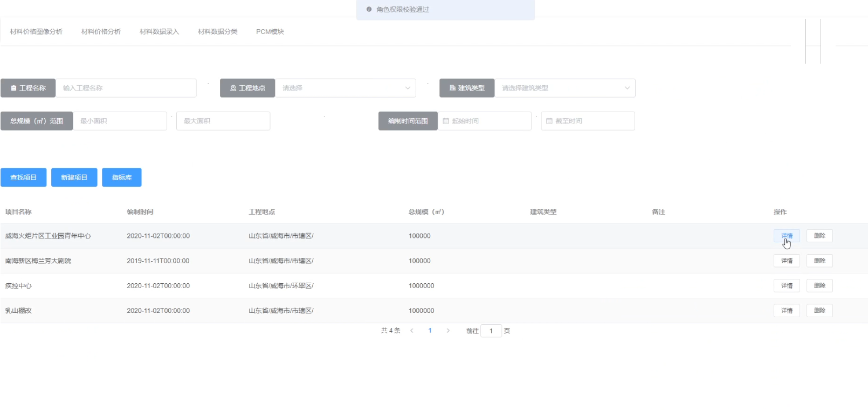Viewport: 868px width, 410px height.
Task: Click the 输入工程名称 input field
Action: [126, 88]
